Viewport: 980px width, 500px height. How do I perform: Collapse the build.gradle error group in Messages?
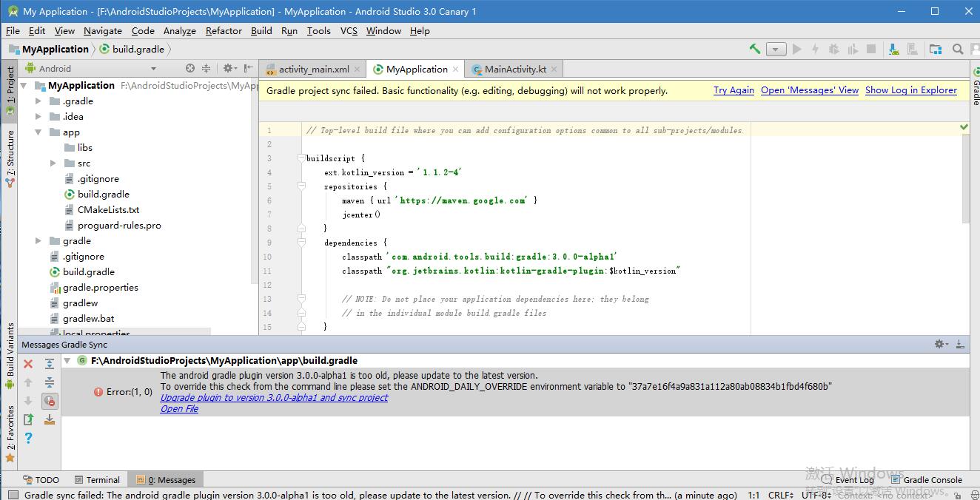67,361
